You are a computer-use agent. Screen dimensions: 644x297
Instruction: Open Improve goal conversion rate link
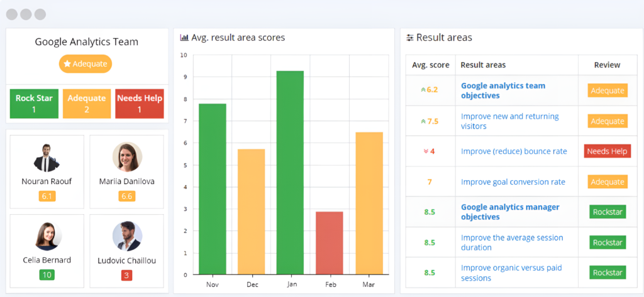tap(513, 182)
